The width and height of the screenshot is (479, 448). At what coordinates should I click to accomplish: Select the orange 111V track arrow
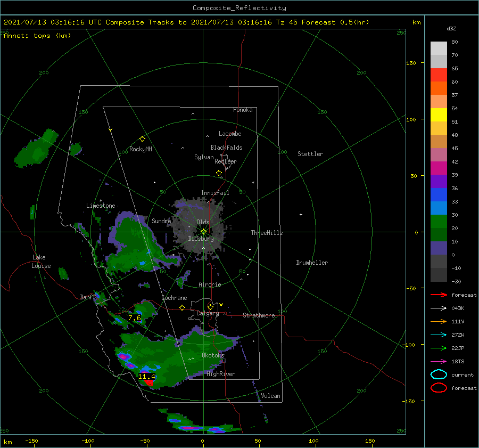(x=439, y=321)
